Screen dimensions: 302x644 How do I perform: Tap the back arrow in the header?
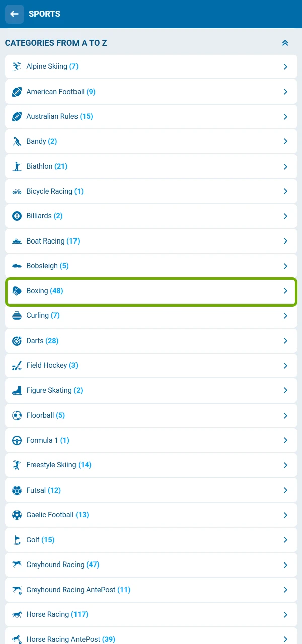pyautogui.click(x=14, y=14)
